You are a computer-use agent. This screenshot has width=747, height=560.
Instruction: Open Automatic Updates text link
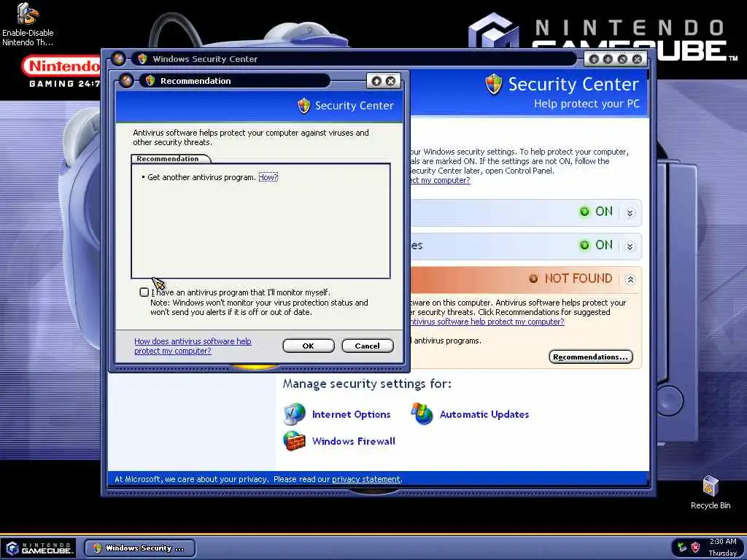[484, 414]
